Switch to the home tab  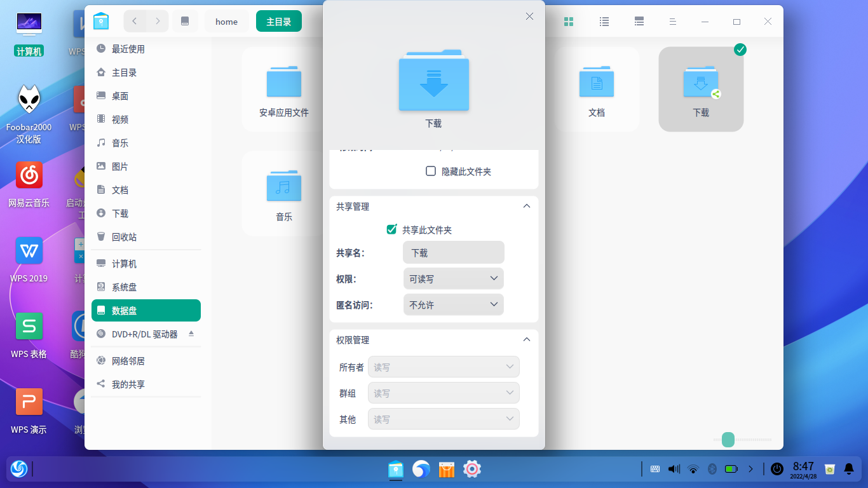226,21
